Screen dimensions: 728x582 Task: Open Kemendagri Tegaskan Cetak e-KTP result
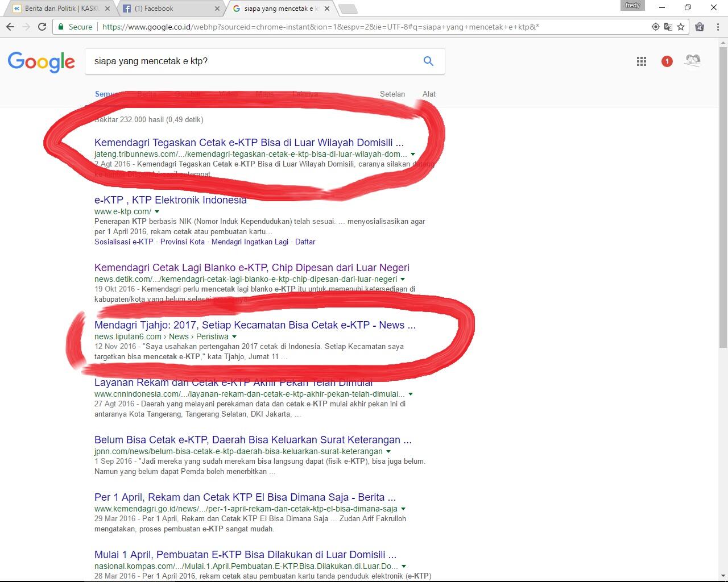[x=249, y=142]
